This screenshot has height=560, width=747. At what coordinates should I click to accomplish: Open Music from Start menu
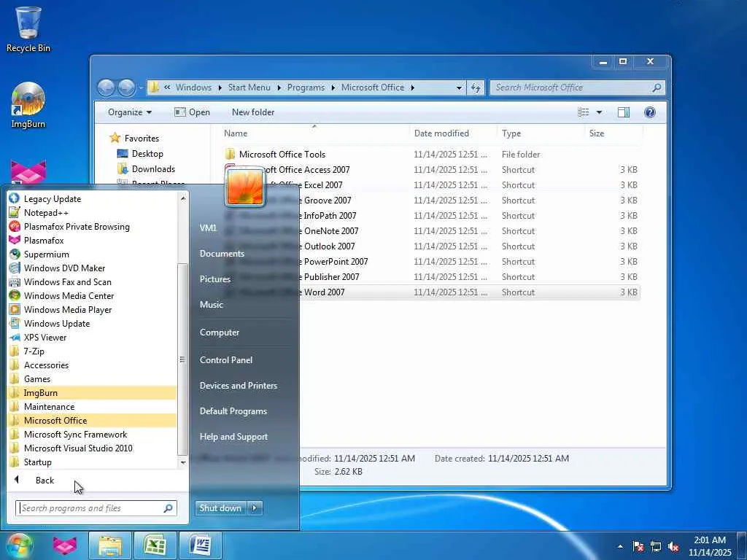pyautogui.click(x=212, y=304)
